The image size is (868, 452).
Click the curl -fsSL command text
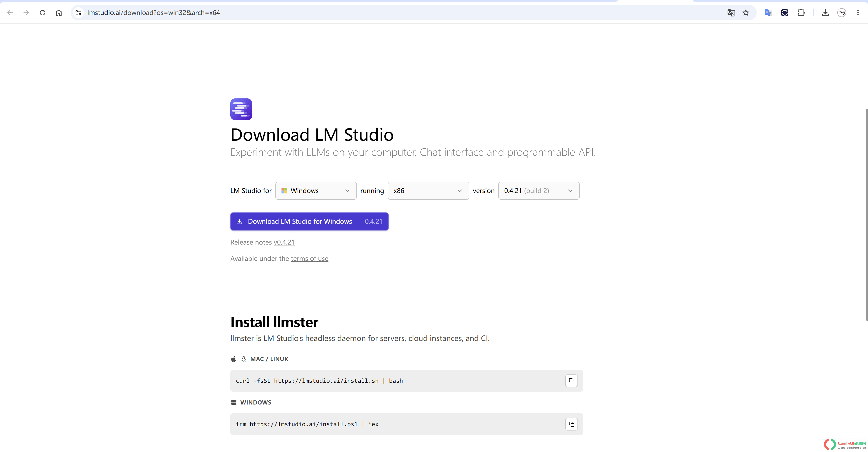pyautogui.click(x=319, y=381)
